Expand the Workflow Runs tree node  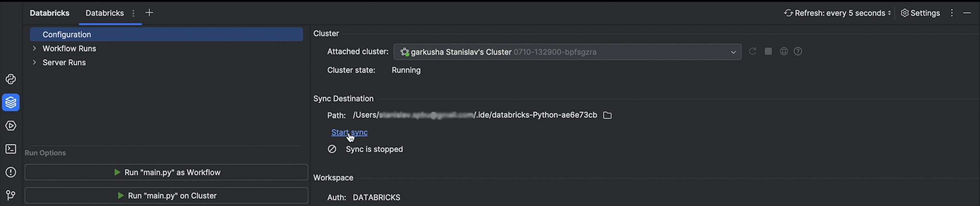coord(34,48)
